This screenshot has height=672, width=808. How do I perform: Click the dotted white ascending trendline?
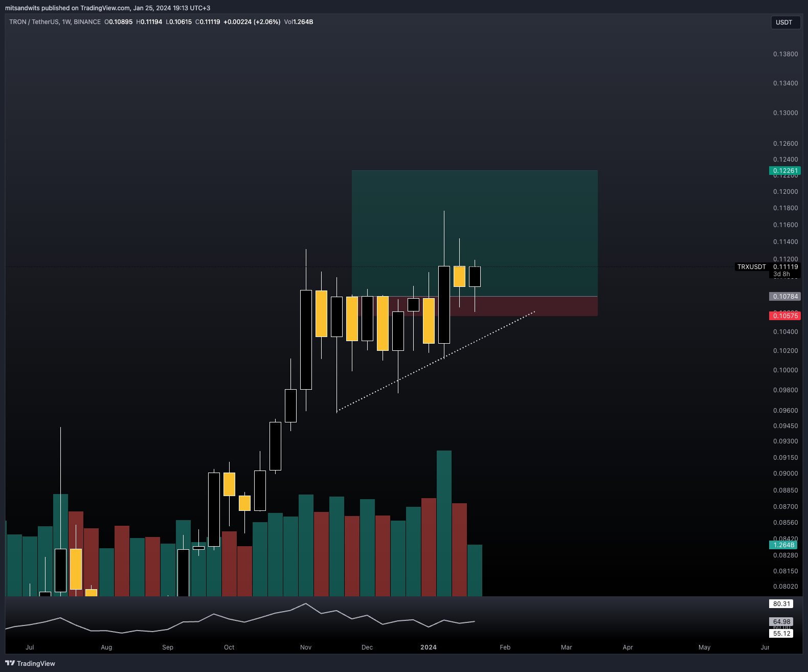click(x=436, y=362)
